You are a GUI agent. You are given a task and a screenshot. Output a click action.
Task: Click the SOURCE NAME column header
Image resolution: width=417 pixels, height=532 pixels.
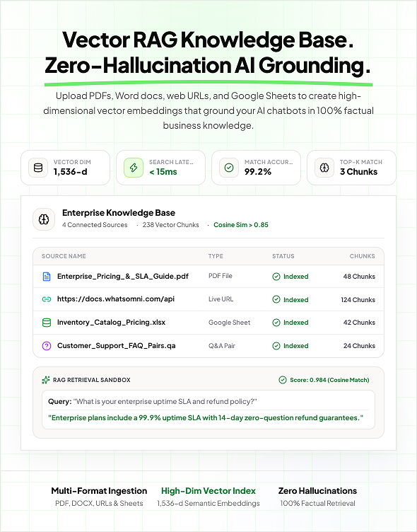pos(64,256)
